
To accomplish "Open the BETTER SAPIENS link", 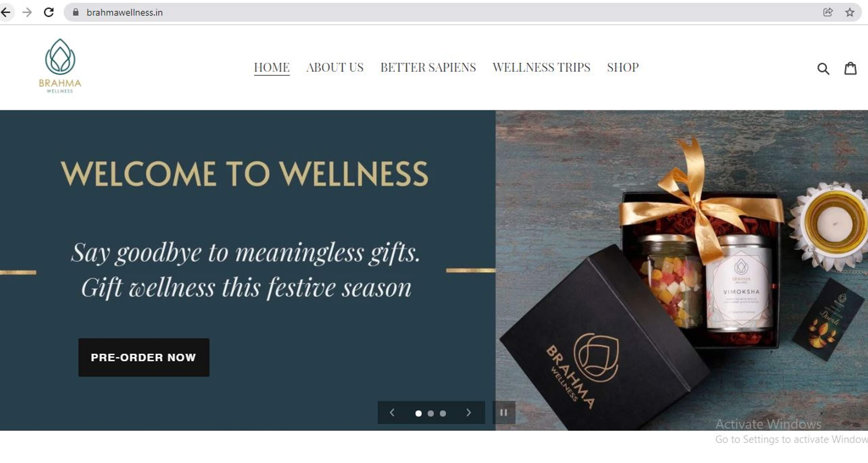I will coord(428,67).
